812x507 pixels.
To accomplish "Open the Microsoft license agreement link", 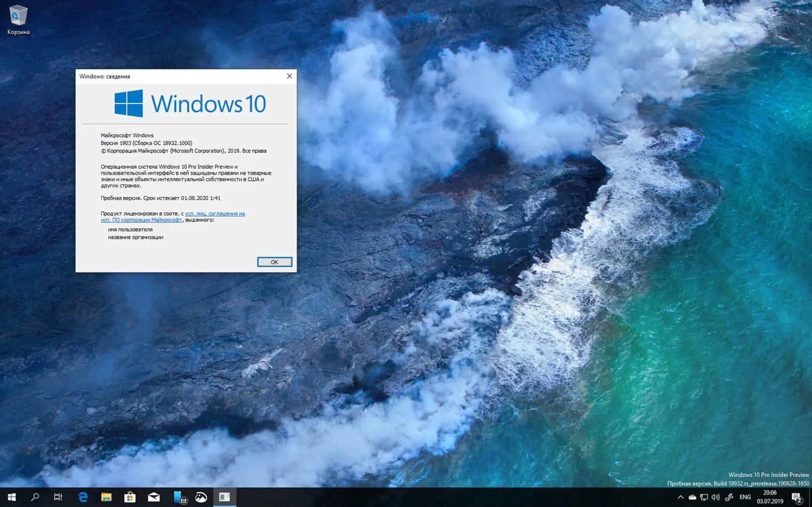I will pos(215,214).
